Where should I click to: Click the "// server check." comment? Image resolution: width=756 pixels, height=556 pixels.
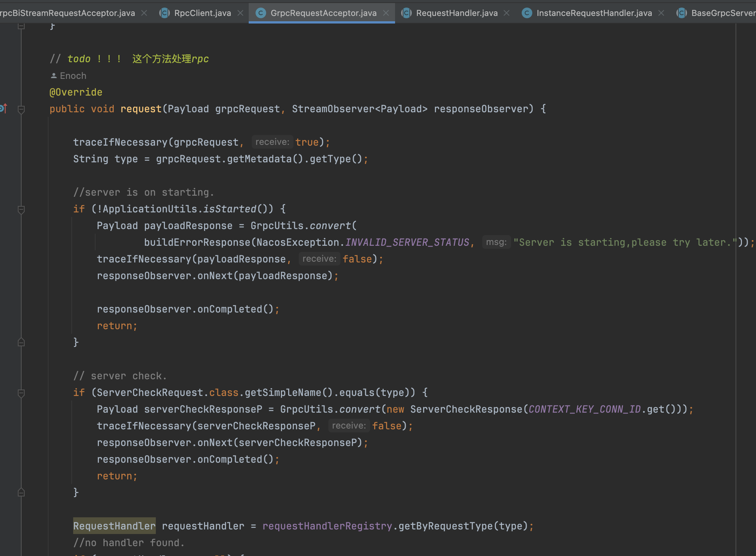(120, 376)
